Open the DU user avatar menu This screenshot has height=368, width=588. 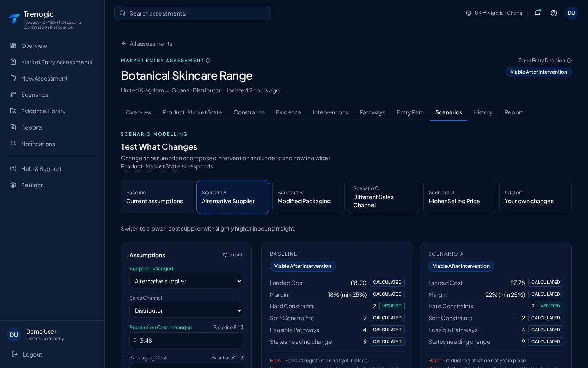tap(572, 13)
